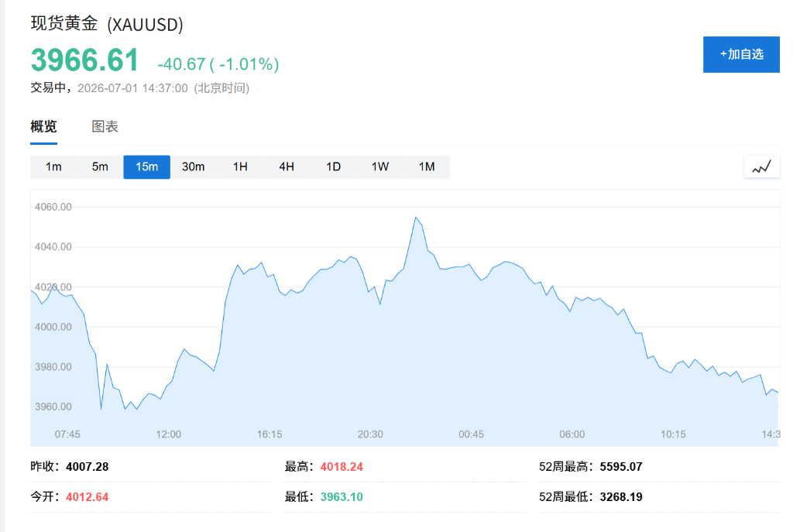The image size is (793, 532).
Task: Click the 4040.00 y-axis label
Action: click(53, 247)
